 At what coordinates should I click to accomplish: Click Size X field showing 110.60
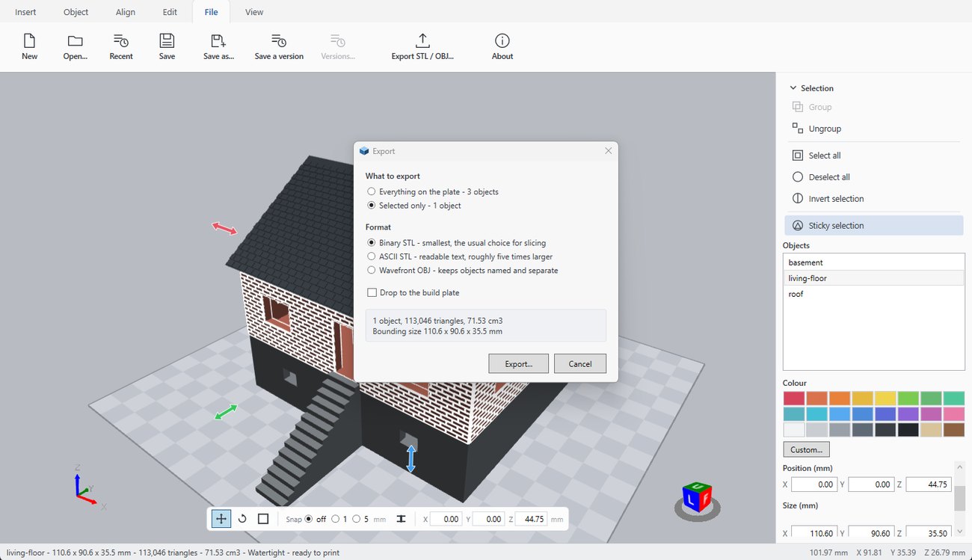click(814, 533)
